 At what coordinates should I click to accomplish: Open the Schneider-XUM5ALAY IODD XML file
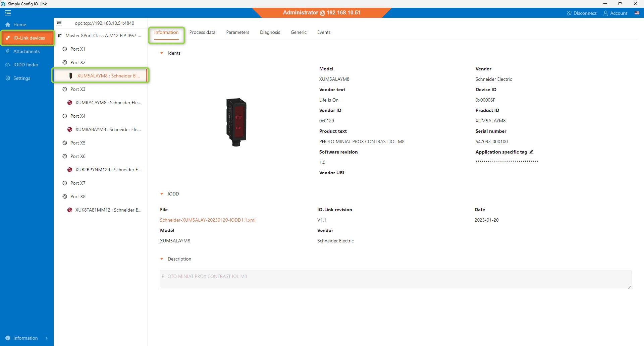[208, 220]
